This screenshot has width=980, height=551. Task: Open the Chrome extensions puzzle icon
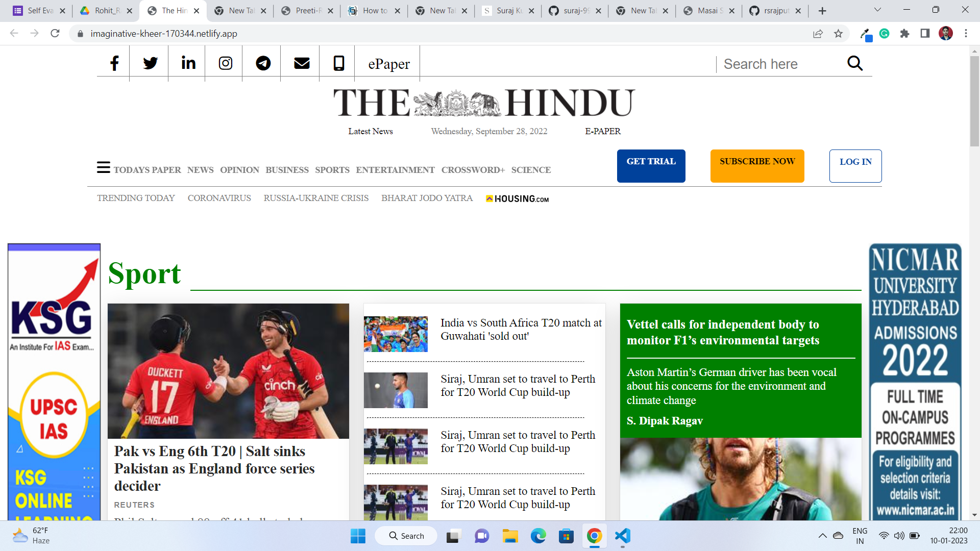tap(904, 34)
